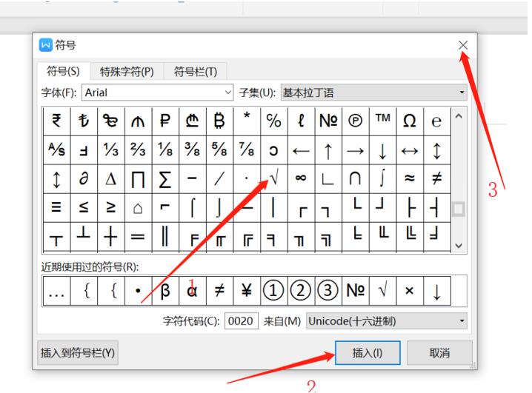Pick the up arrow ↑ symbol
Viewport: 532px width, 393px height.
pos(328,150)
